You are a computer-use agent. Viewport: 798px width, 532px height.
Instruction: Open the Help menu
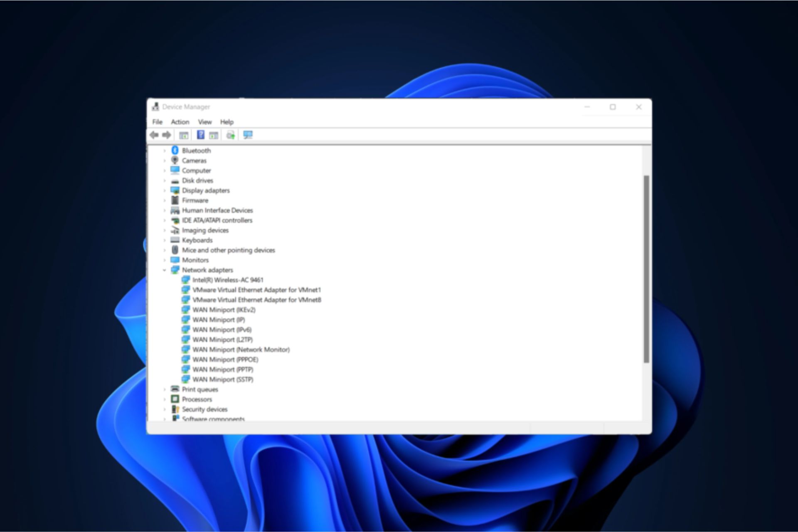(x=227, y=122)
